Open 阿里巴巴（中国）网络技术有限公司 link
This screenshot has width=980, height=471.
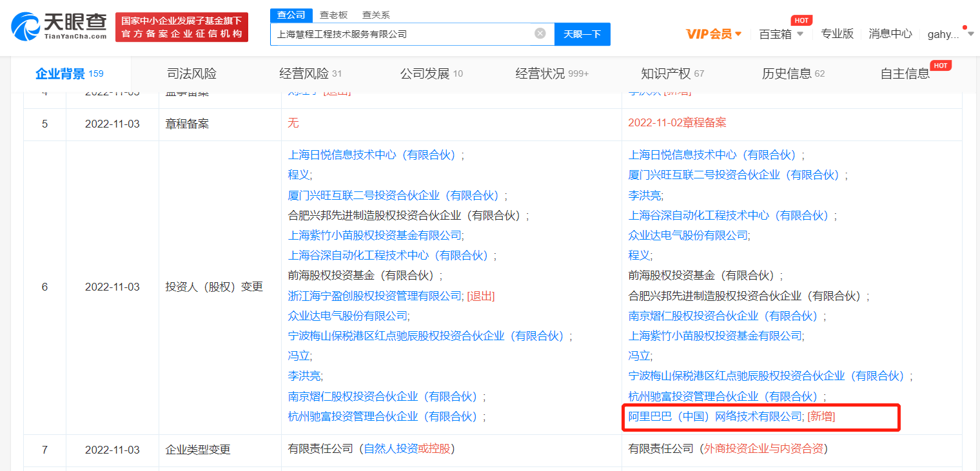pos(716,417)
